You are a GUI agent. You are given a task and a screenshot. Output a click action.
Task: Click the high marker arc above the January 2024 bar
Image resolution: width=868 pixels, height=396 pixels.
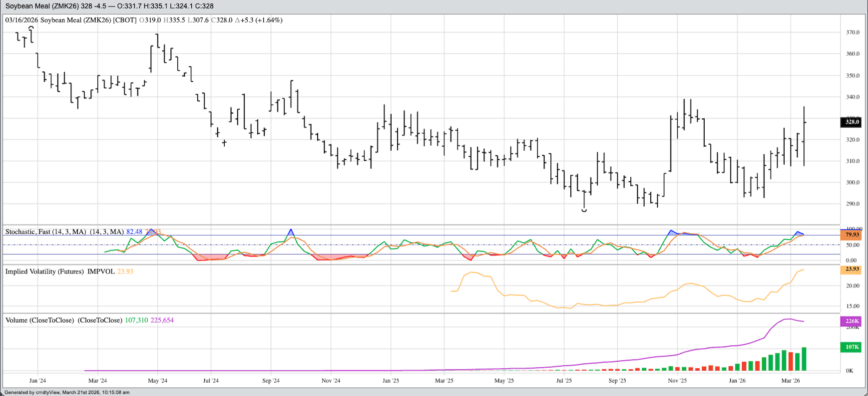(x=31, y=27)
